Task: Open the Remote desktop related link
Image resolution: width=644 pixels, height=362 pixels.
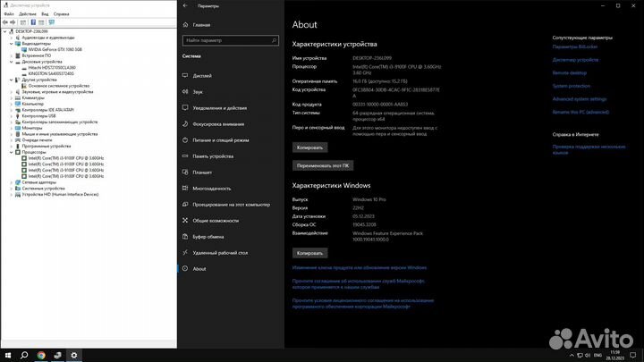Action: [x=569, y=73]
